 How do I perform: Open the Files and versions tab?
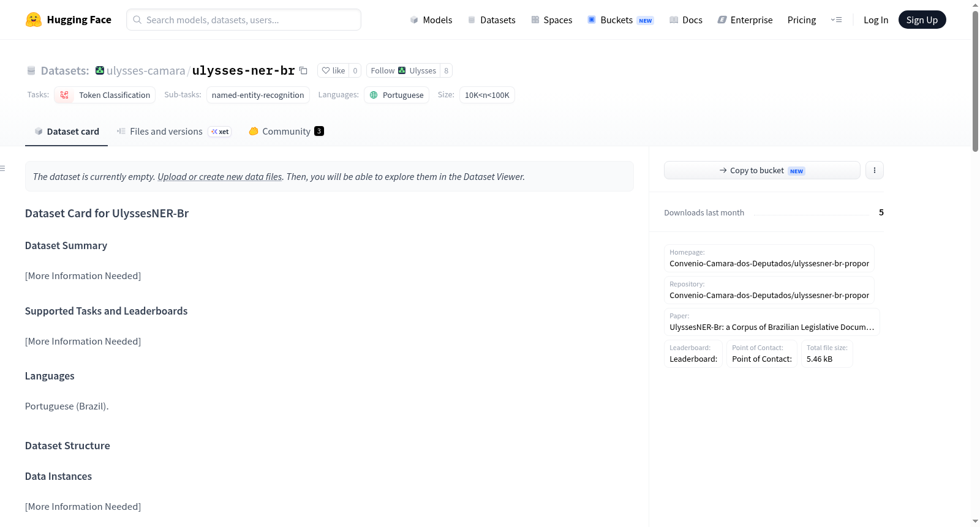174,131
